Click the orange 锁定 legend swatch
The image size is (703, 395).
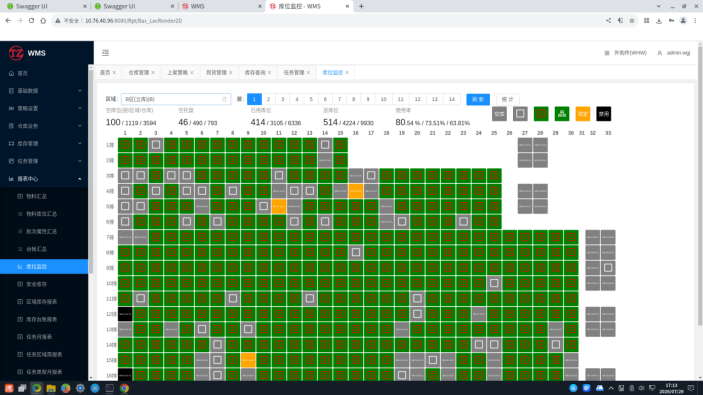point(583,114)
